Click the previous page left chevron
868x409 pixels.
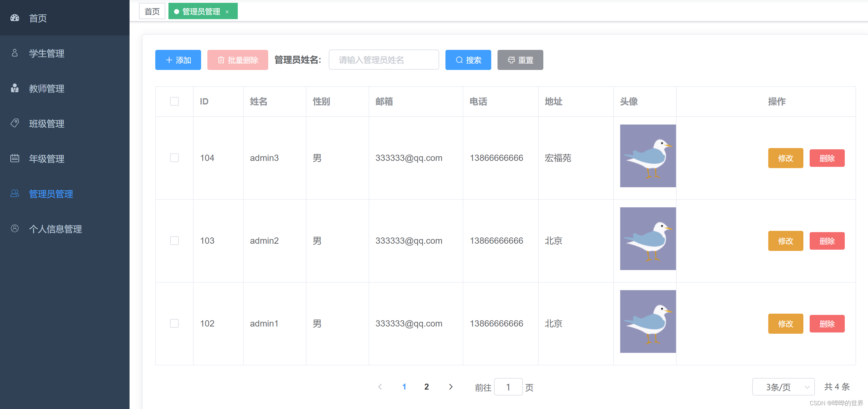(380, 387)
